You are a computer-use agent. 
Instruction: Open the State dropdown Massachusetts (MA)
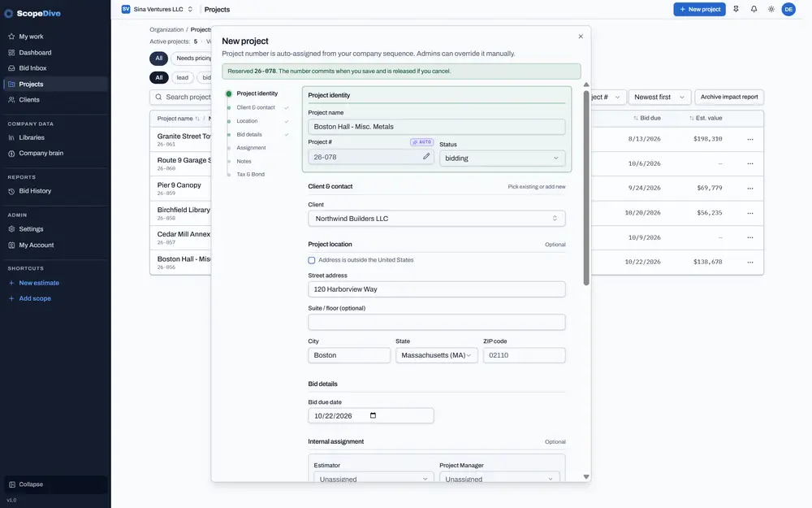437,355
